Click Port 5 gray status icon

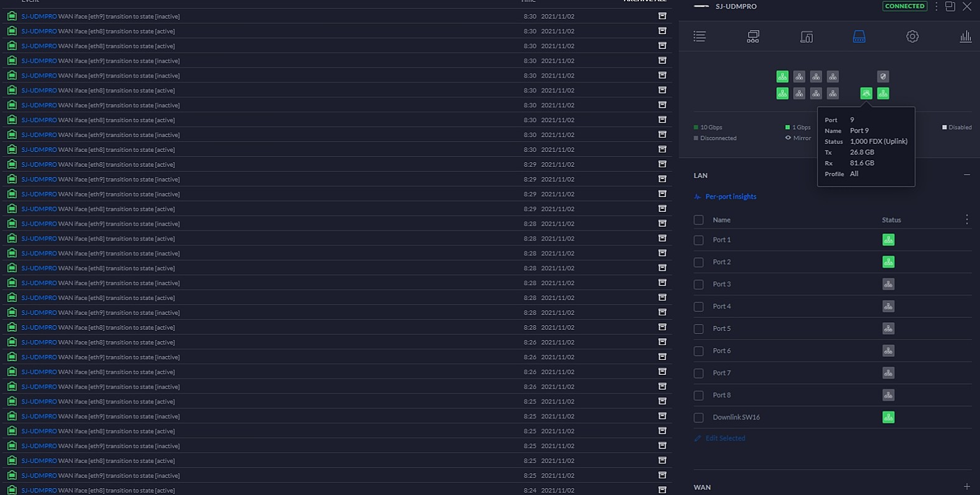pyautogui.click(x=888, y=328)
